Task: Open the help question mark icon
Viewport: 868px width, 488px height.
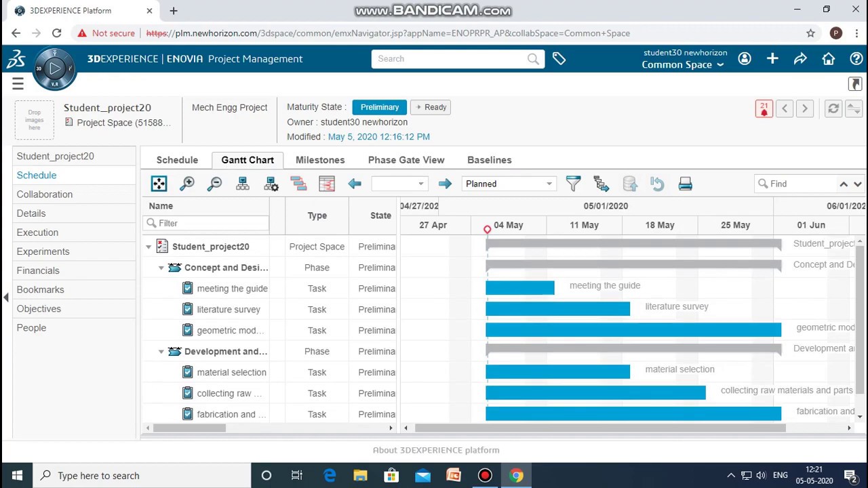Action: tap(856, 59)
